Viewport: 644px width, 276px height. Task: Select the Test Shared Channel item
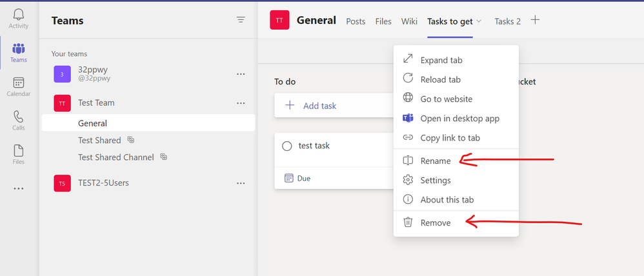(116, 157)
